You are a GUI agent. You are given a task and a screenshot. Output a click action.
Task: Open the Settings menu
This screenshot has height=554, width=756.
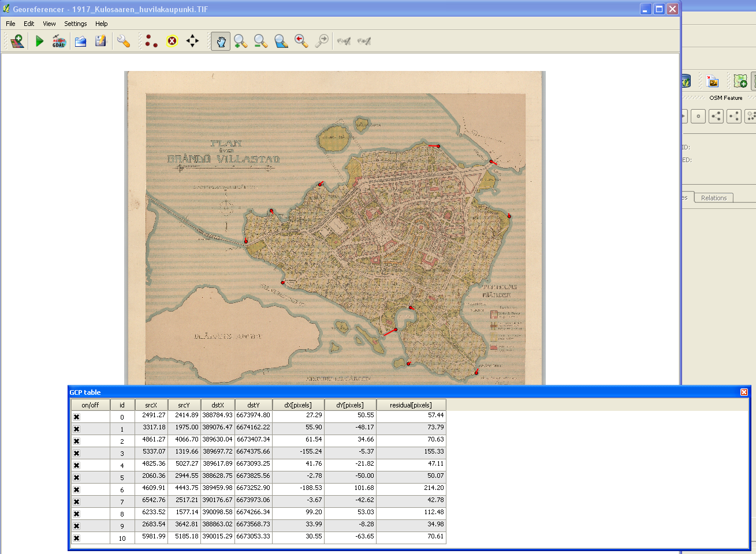pyautogui.click(x=75, y=24)
